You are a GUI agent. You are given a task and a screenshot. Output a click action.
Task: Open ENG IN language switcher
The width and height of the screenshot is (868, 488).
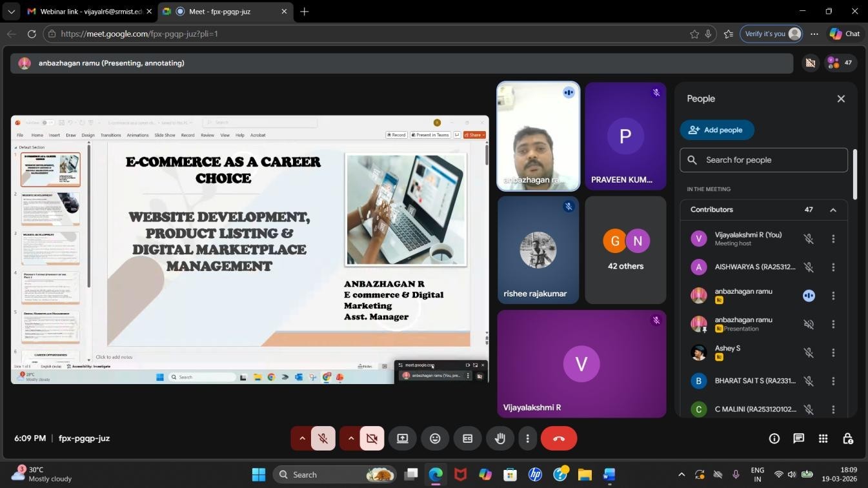click(758, 474)
